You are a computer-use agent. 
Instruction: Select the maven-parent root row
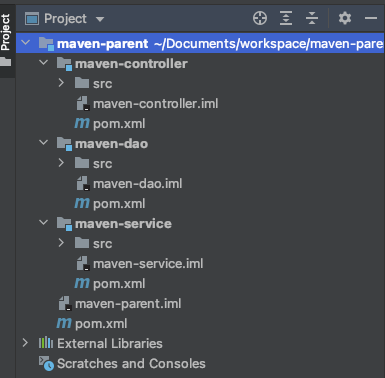(x=200, y=43)
